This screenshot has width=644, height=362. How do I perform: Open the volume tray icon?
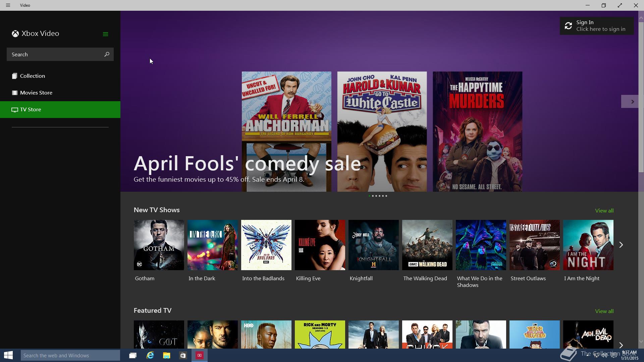(604, 355)
